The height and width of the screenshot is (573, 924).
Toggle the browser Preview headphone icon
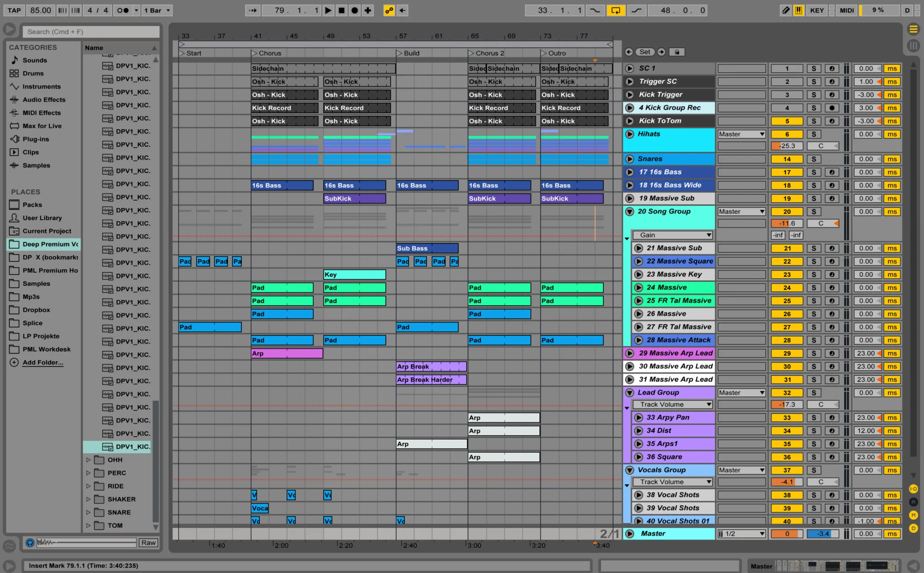tap(30, 543)
